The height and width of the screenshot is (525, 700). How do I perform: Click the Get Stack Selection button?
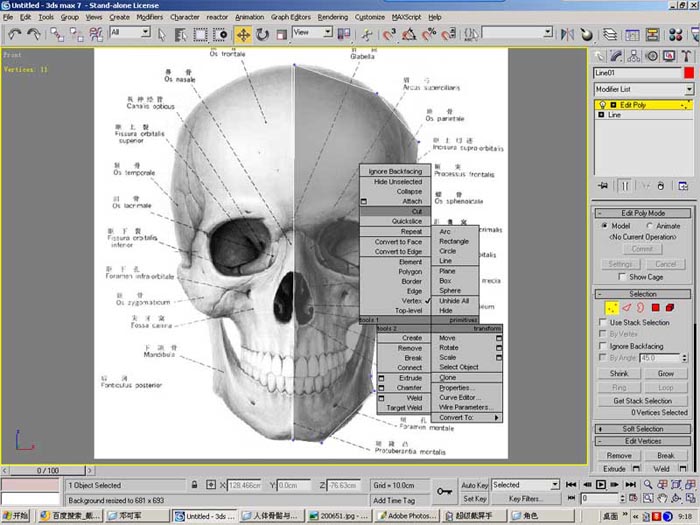click(642, 401)
